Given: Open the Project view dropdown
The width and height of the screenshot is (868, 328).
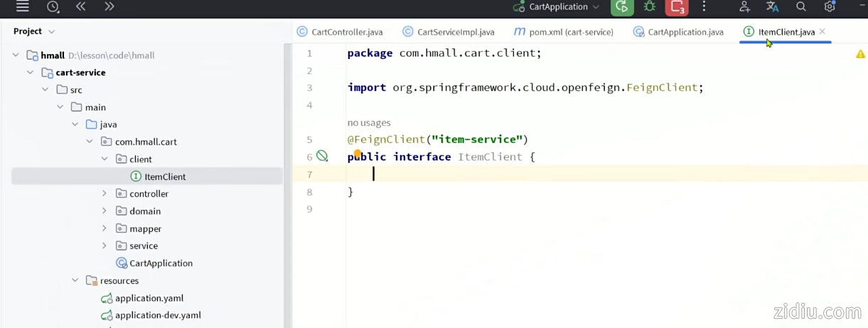Looking at the screenshot, I should [34, 31].
